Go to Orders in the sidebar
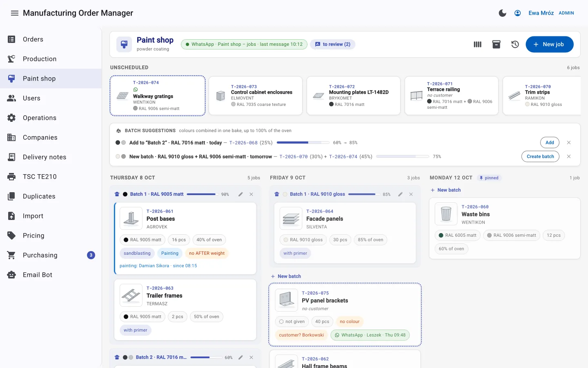The height and width of the screenshot is (368, 588). 51,39
